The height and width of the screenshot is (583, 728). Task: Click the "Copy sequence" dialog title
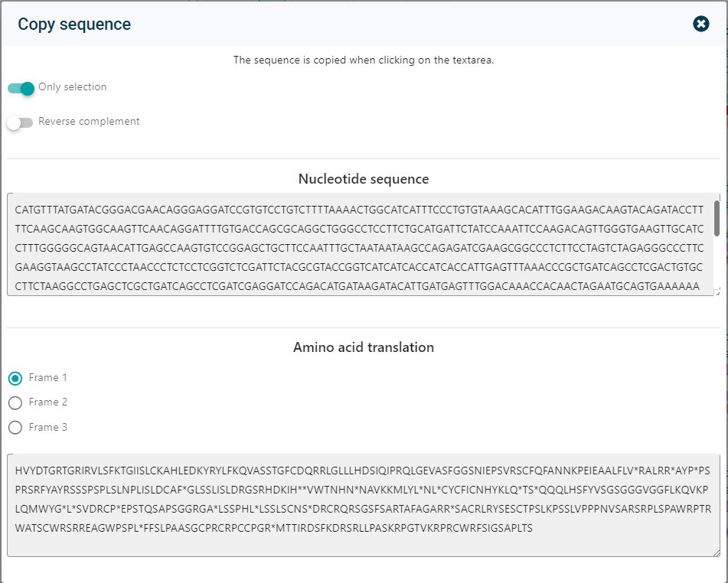[x=74, y=24]
